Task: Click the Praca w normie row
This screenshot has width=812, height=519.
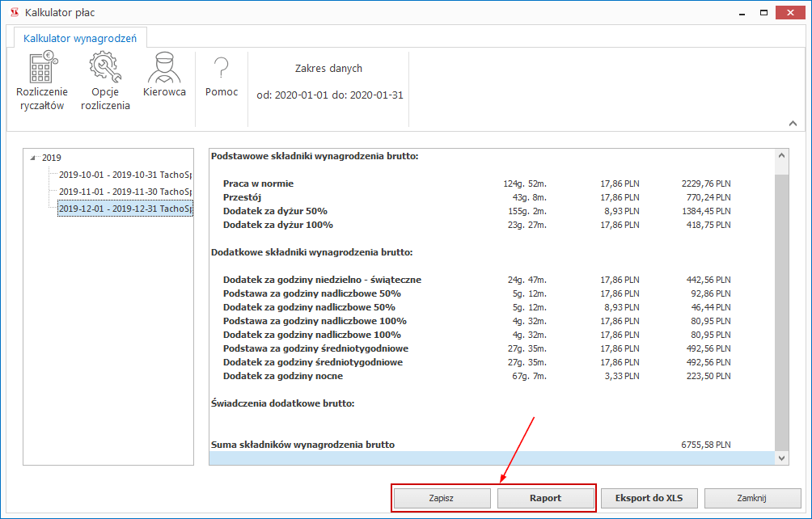Action: pos(258,184)
